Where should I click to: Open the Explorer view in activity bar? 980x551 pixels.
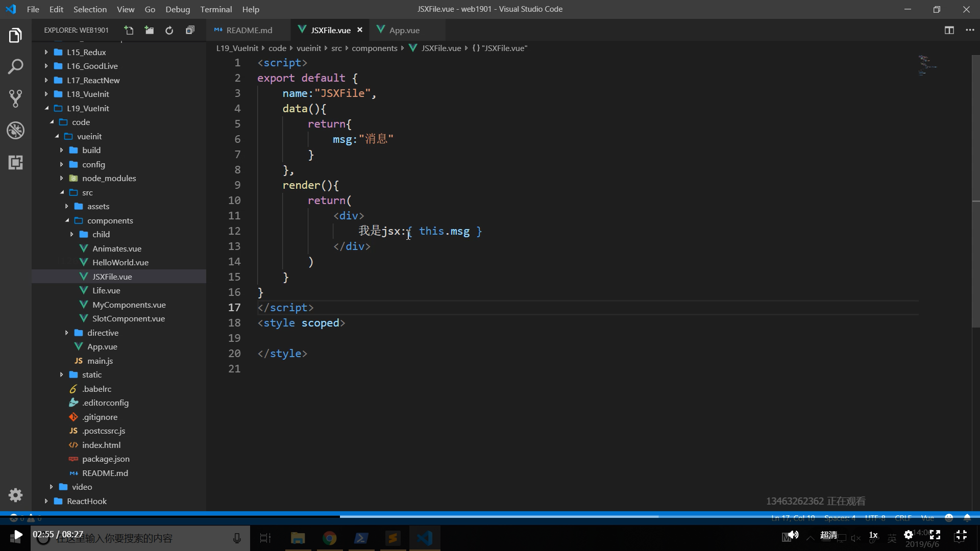tap(15, 36)
